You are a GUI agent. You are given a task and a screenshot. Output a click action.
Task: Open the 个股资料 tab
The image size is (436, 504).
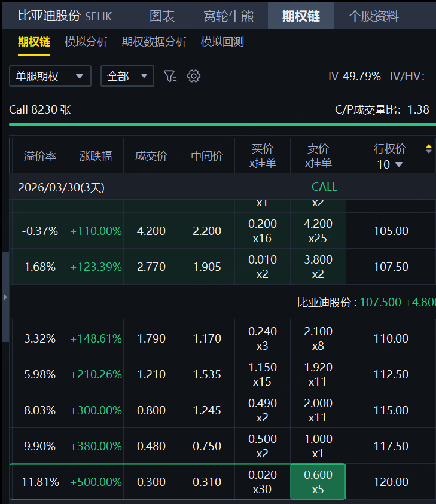click(x=373, y=16)
